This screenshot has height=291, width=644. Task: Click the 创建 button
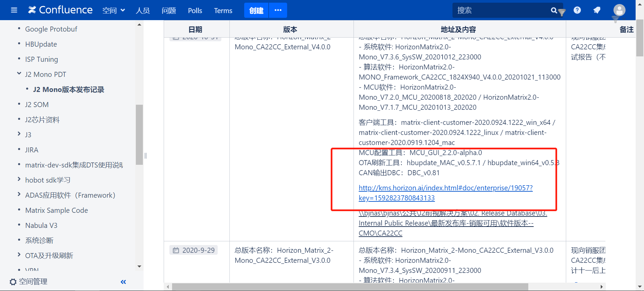pyautogui.click(x=256, y=10)
